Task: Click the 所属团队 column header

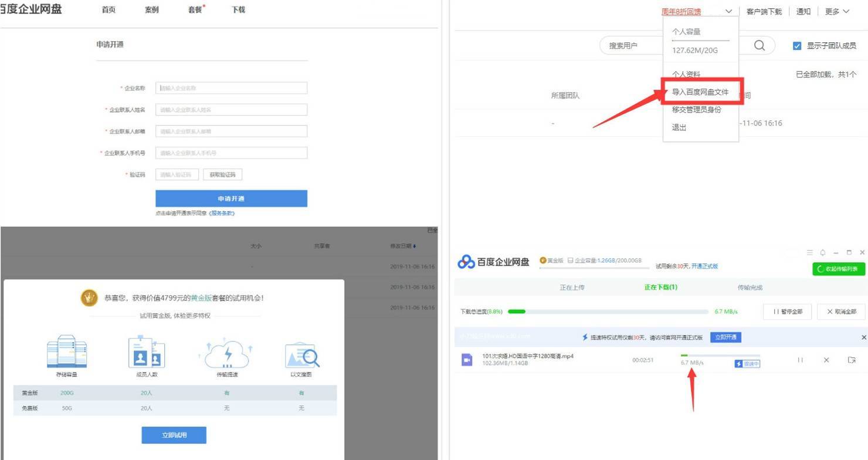Action: click(x=565, y=95)
